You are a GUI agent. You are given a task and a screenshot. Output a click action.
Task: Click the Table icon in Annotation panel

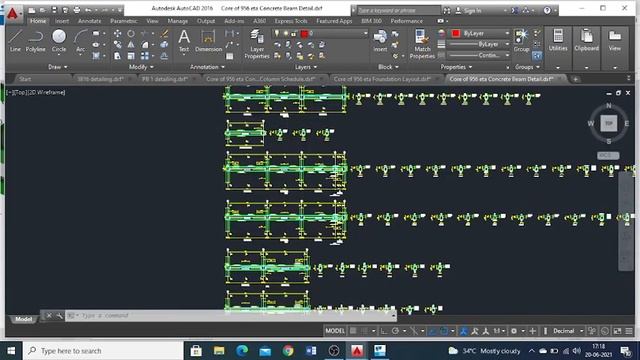click(x=230, y=56)
